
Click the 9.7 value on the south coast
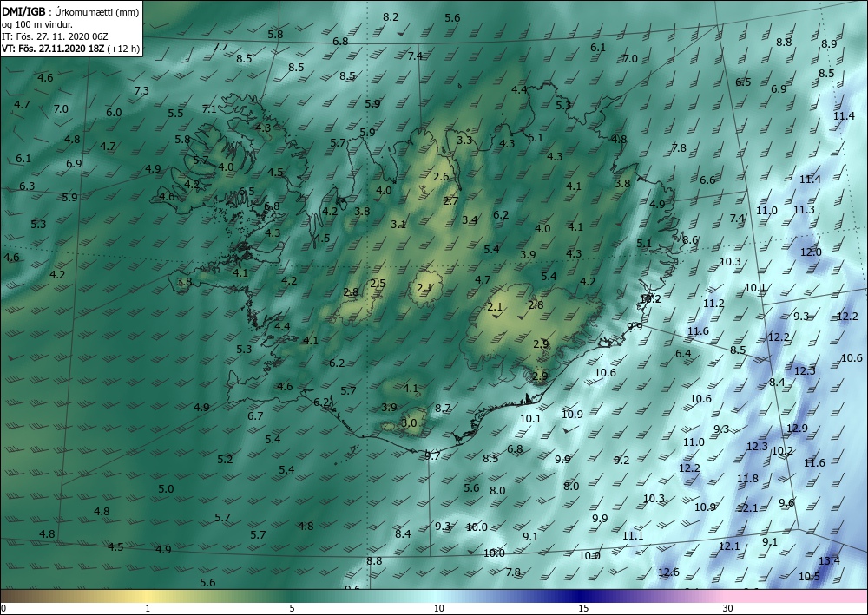tap(432, 456)
